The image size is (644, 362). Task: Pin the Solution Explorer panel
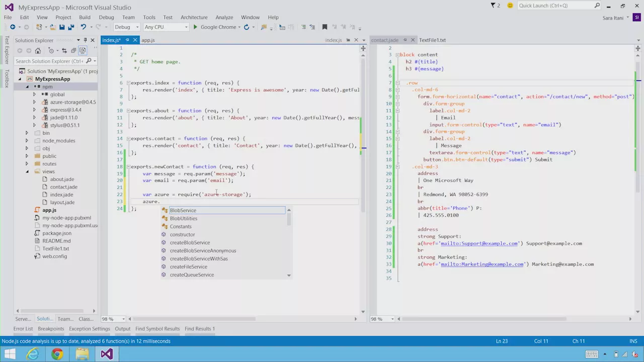tap(85, 40)
